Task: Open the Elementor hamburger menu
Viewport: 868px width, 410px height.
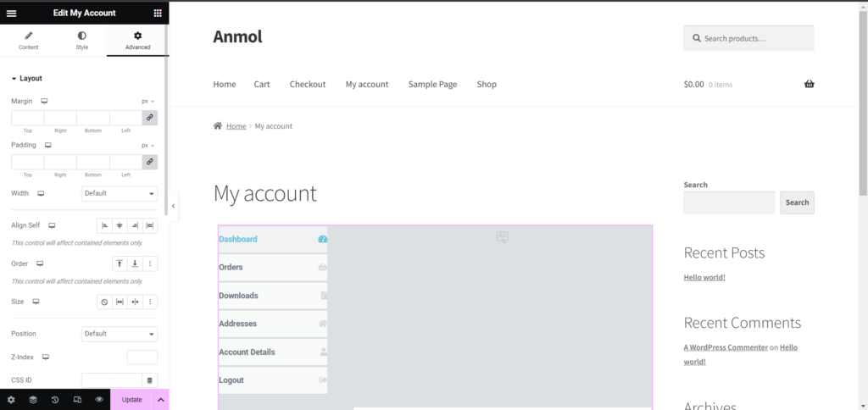Action: click(x=11, y=13)
